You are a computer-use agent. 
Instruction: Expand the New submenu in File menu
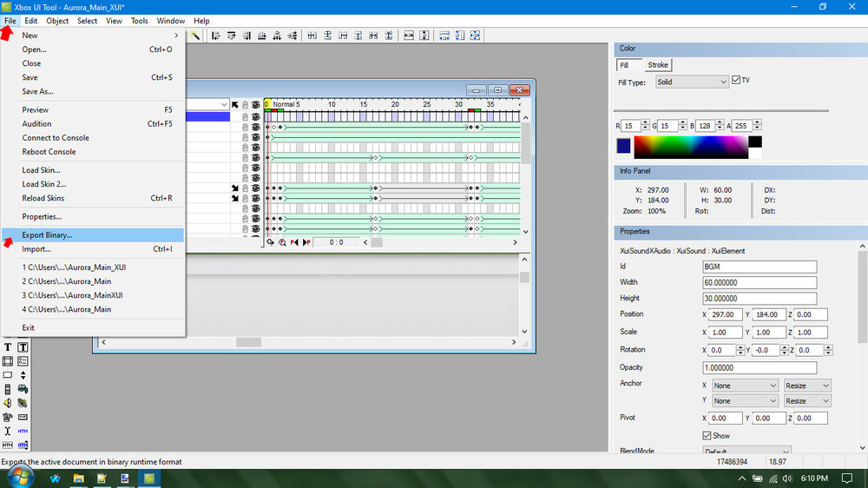click(x=93, y=35)
